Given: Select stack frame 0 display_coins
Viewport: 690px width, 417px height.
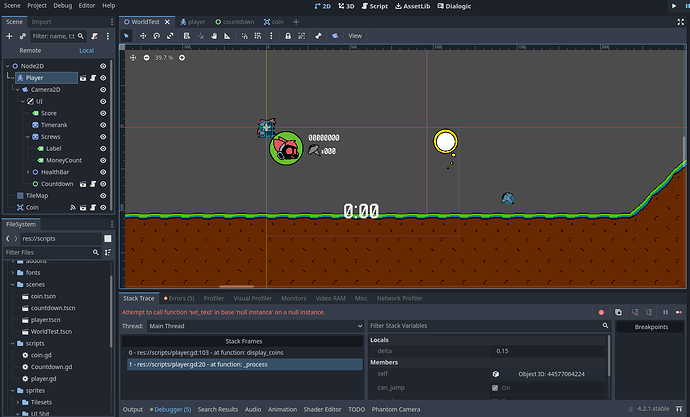Looking at the screenshot, I should (x=245, y=353).
